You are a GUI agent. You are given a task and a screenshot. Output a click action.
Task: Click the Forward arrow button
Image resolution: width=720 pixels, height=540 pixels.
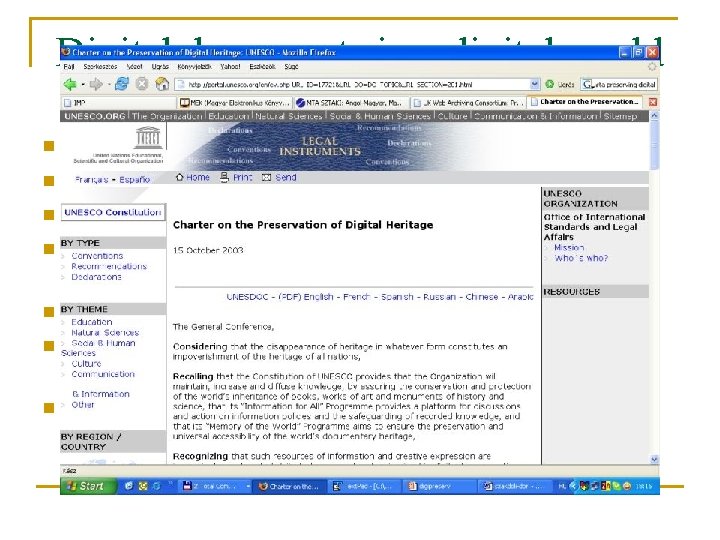click(96, 84)
